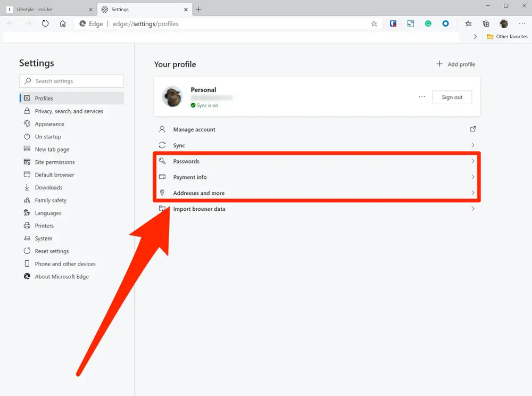Open Site permissions settings
This screenshot has height=396, width=532.
point(72,162)
